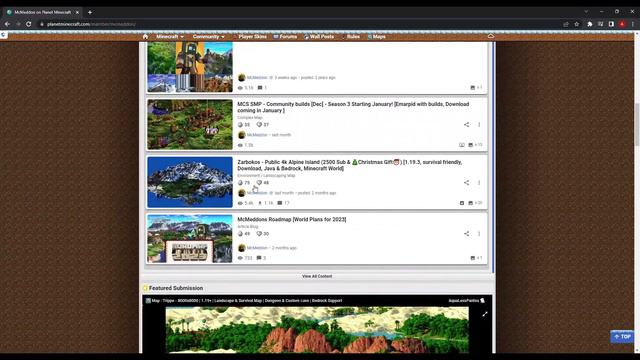Screen dimensions: 640x360
Task: Click the red profile avatar in toolbar
Action: tap(622, 24)
